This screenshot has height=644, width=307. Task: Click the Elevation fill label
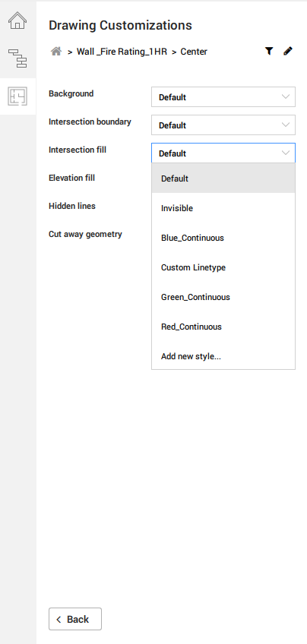pyautogui.click(x=71, y=178)
